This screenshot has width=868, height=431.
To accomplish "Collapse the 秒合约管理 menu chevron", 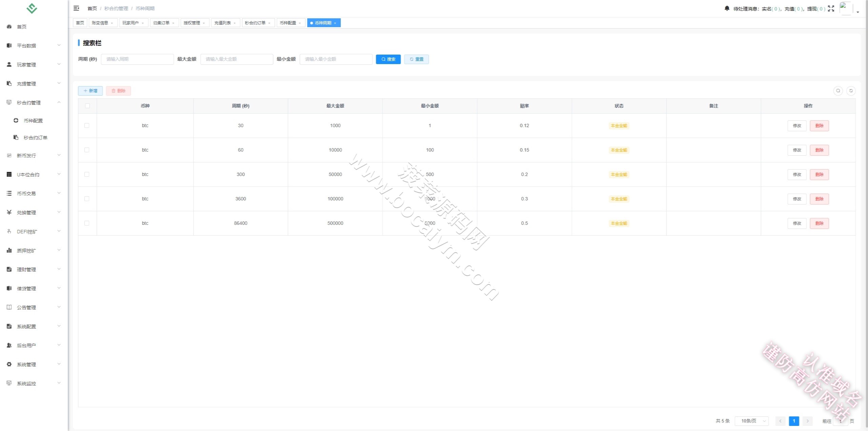I will coord(59,102).
